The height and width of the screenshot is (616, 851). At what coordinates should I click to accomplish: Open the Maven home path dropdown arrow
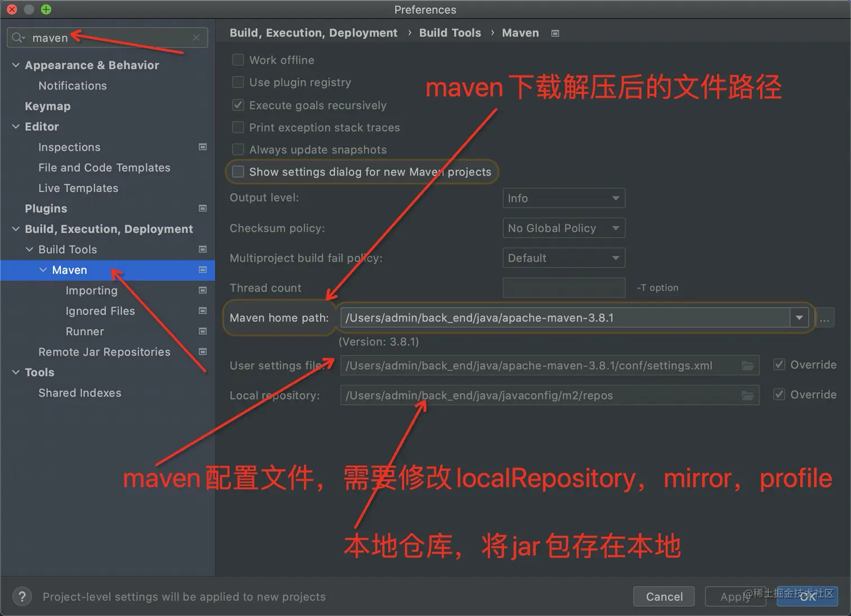click(799, 318)
